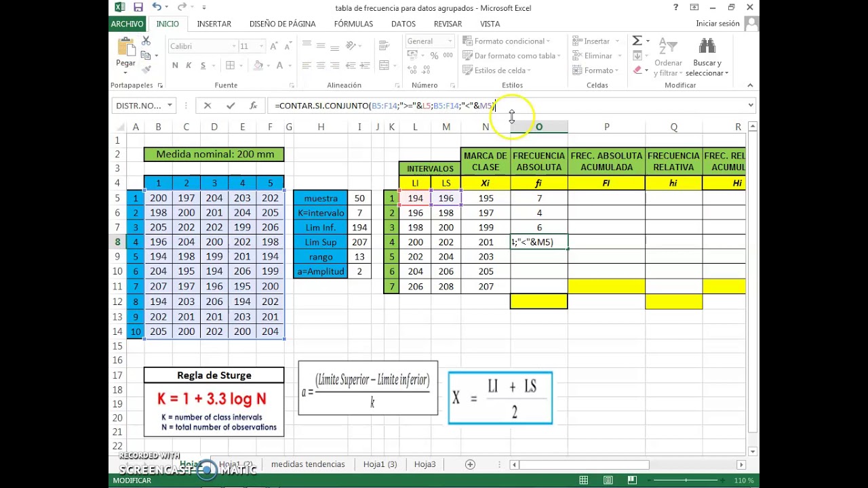Click the fill color paint bucket
Viewport: 868px width, 488px height.
coord(258,66)
